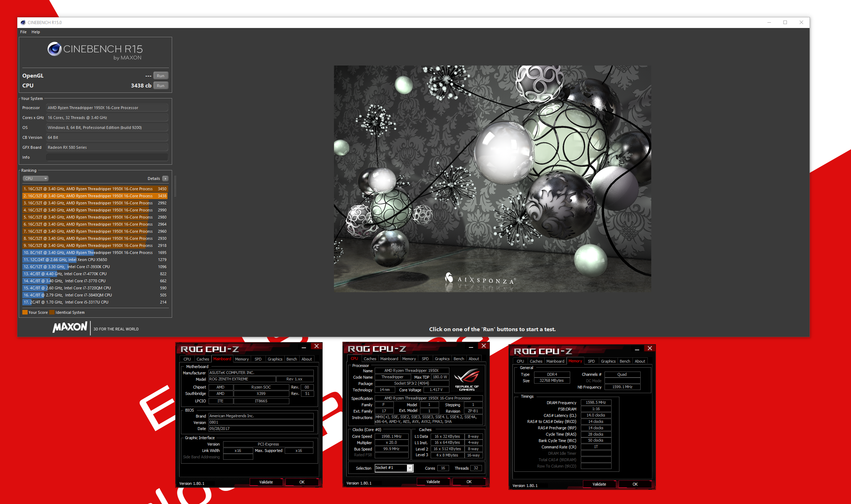Maximize the Cinebench window

point(785,22)
